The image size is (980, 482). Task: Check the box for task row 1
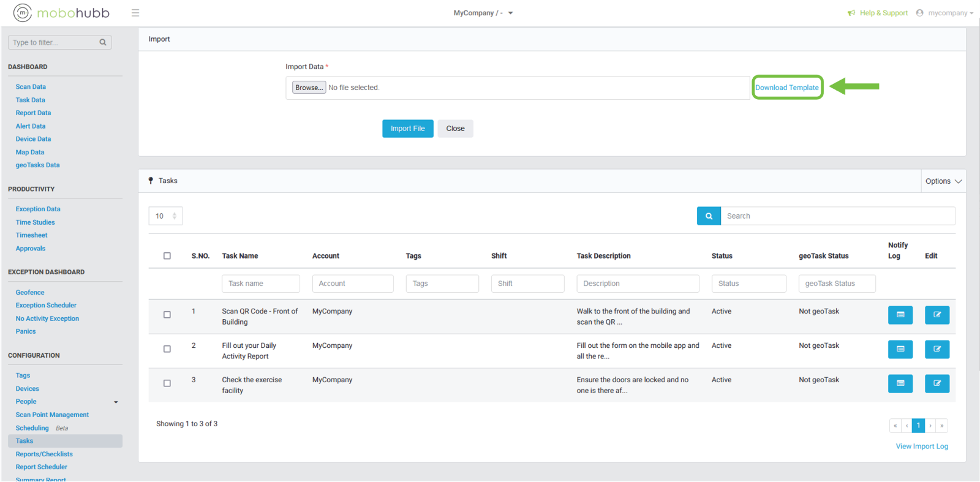tap(167, 315)
